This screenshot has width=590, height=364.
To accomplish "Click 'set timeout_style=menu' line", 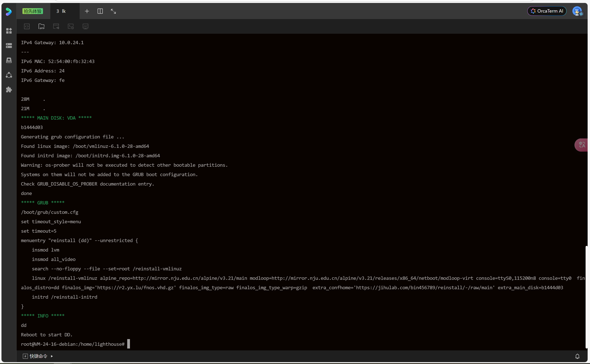I will 51,222.
